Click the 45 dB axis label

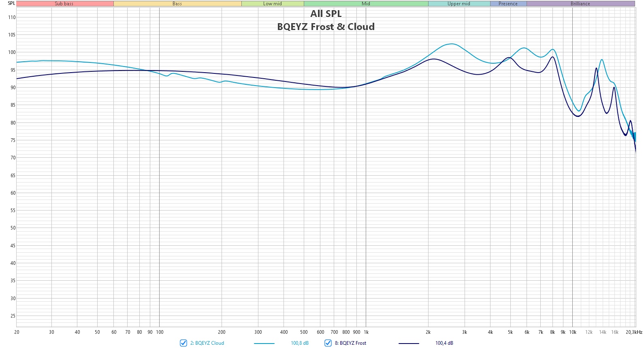click(x=13, y=246)
